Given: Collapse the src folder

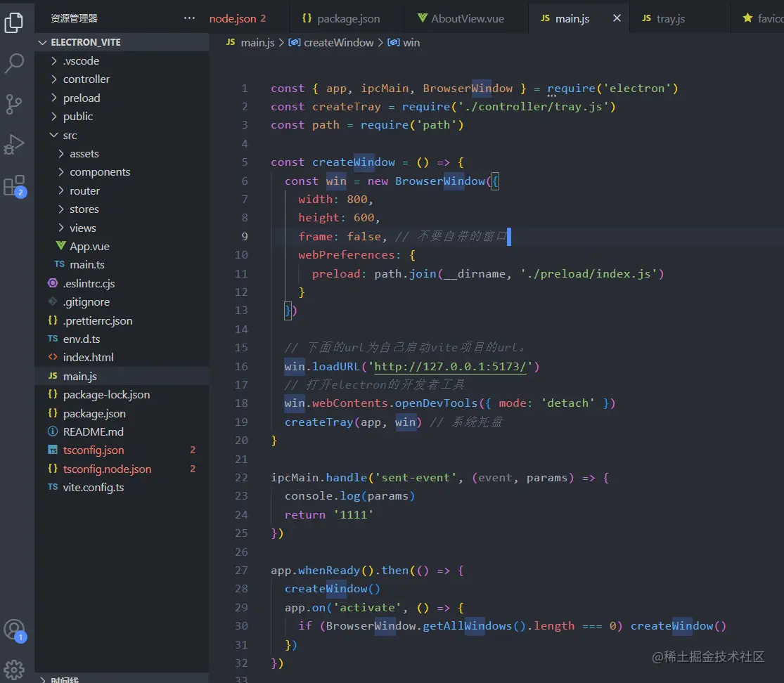Looking at the screenshot, I should (x=122, y=136).
